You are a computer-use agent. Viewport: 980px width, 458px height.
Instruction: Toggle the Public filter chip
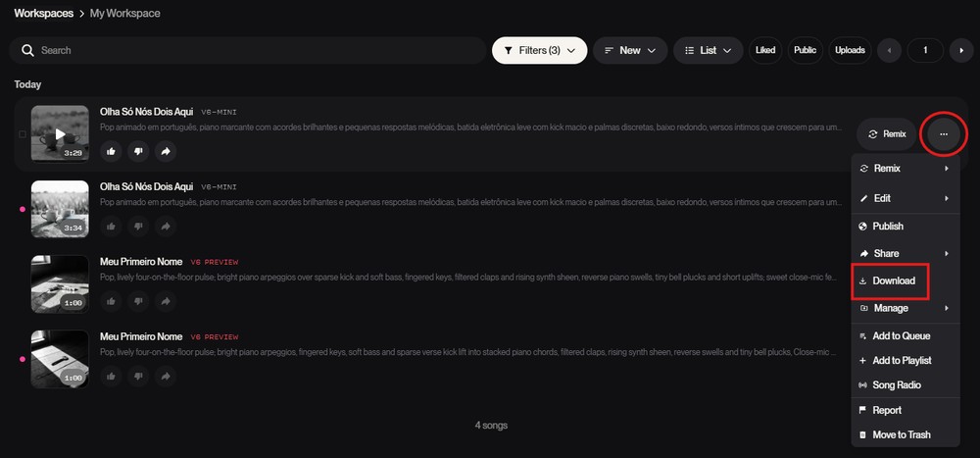(805, 50)
